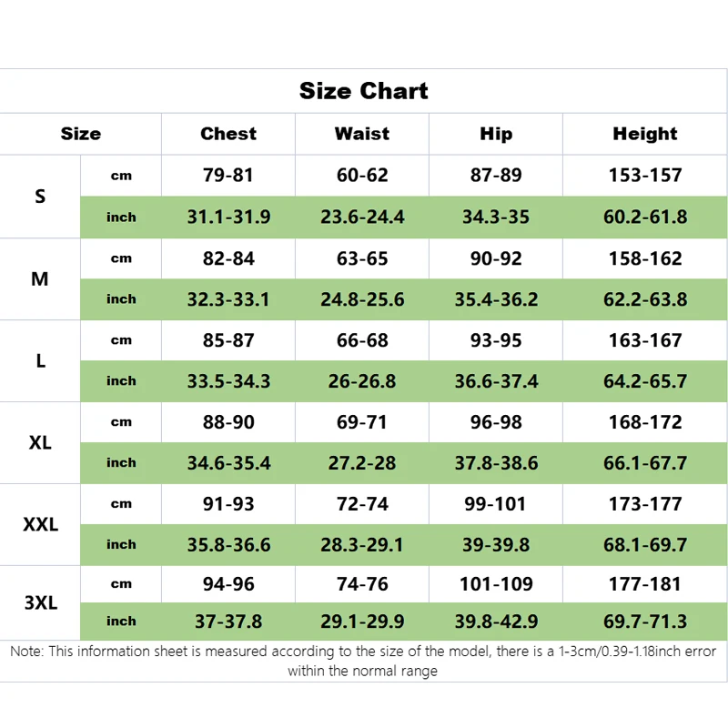Screen dimensions: 728x728
Task: Click hip value 93-95 cell
Action: click(496, 340)
